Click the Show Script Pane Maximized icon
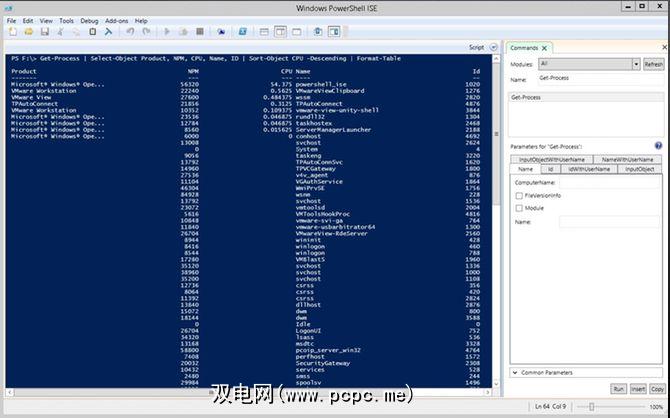Image resolution: width=670 pixels, height=418 pixels. pyautogui.click(x=297, y=32)
